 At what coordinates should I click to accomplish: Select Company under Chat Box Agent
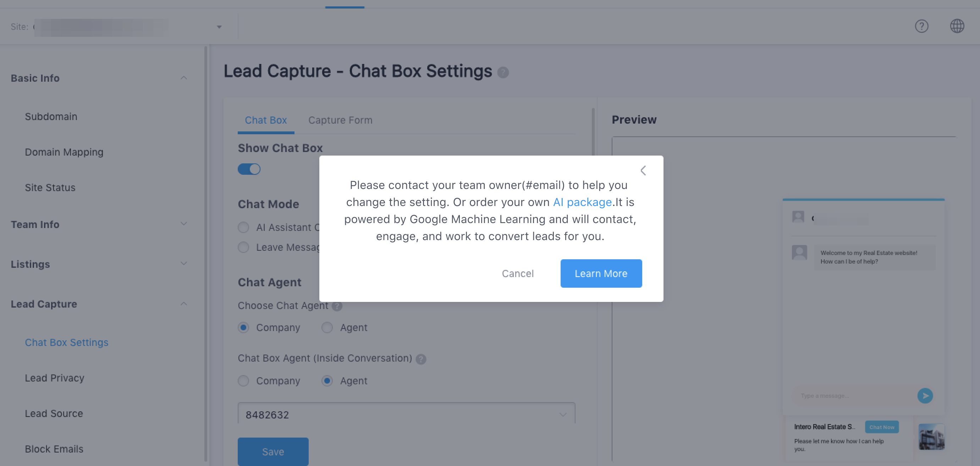(x=243, y=381)
